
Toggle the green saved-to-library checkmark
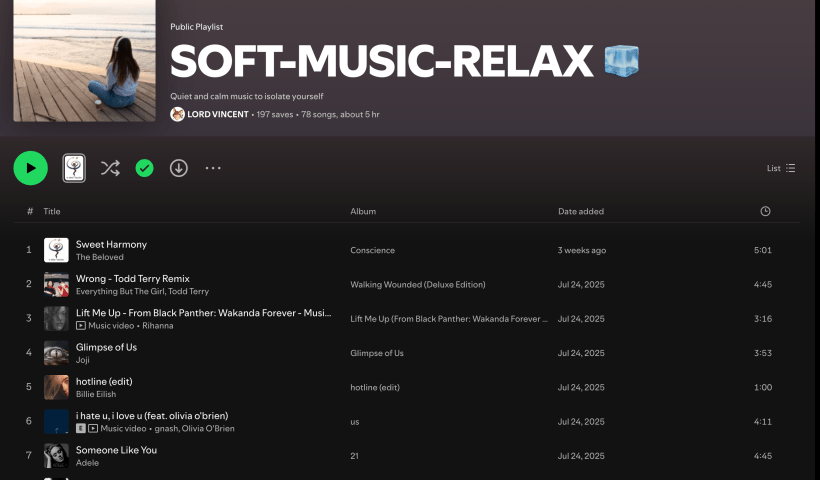point(144,168)
